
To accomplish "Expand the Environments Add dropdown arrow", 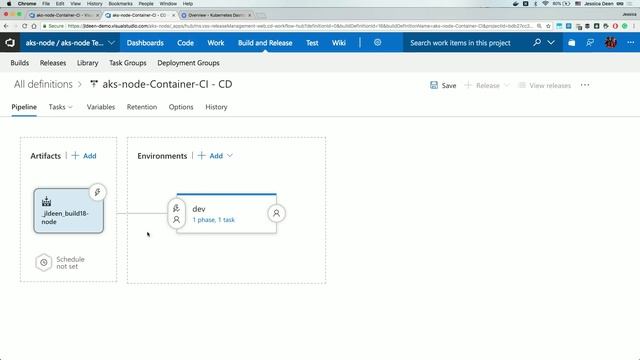I will point(230,156).
